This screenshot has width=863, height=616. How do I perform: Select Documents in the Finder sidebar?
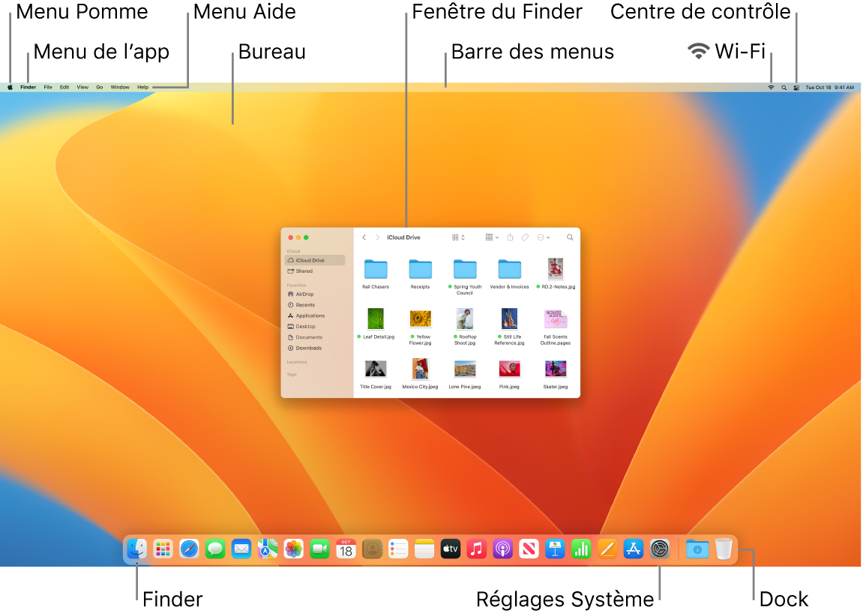click(x=310, y=337)
